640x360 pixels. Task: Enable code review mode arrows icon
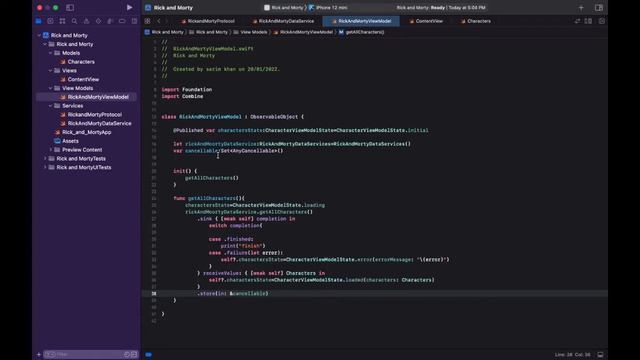[577, 21]
